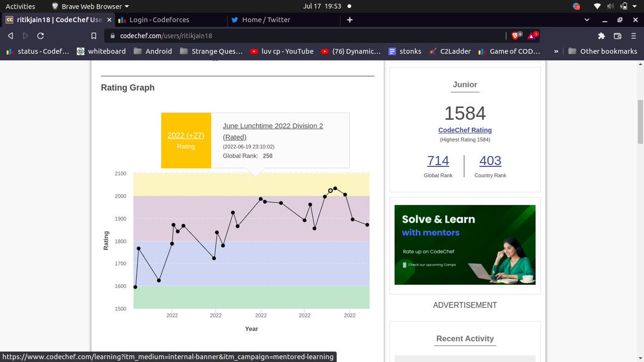The width and height of the screenshot is (644, 362).
Task: Open the Android bookmarks folder
Action: point(153,51)
